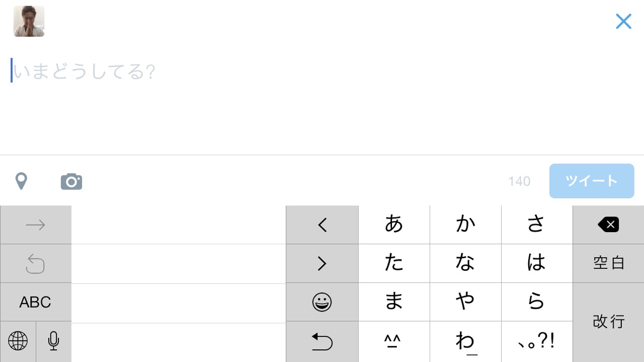Viewport: 644px width, 362px height.
Task: Close the tweet composer with X
Action: 623,21
